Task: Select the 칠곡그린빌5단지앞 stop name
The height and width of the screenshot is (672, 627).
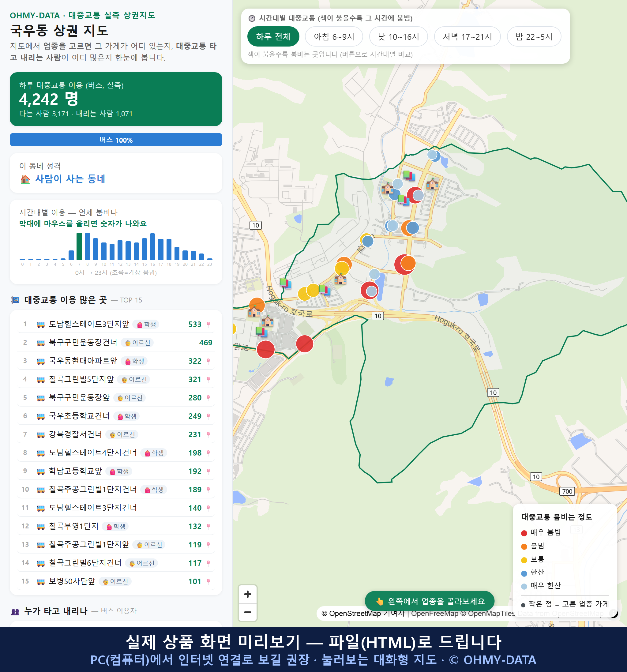Action: (81, 379)
